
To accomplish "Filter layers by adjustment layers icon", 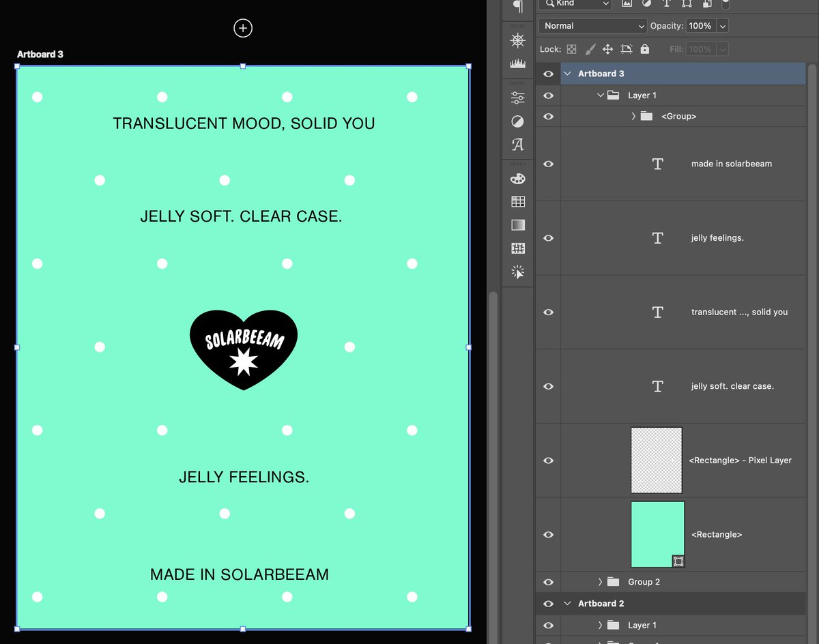I will pos(646,3).
